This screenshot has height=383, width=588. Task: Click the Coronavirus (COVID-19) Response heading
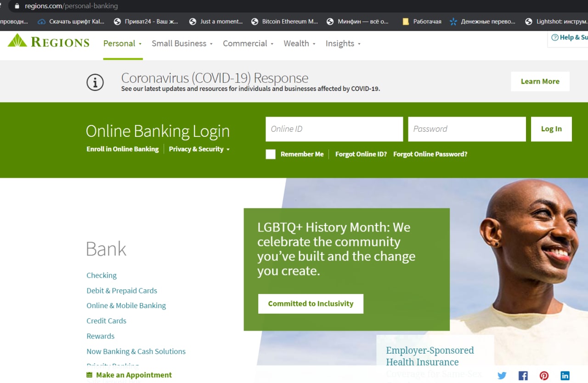point(215,78)
